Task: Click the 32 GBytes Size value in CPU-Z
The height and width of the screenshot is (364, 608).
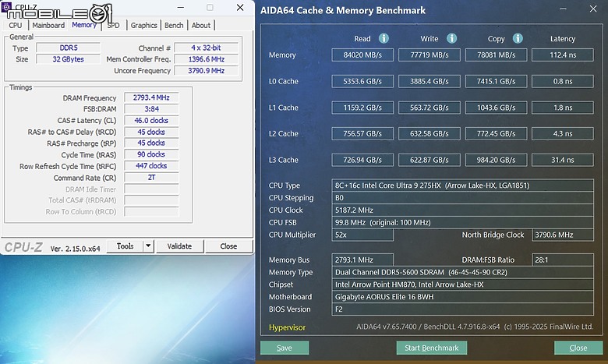Action: 69,59
